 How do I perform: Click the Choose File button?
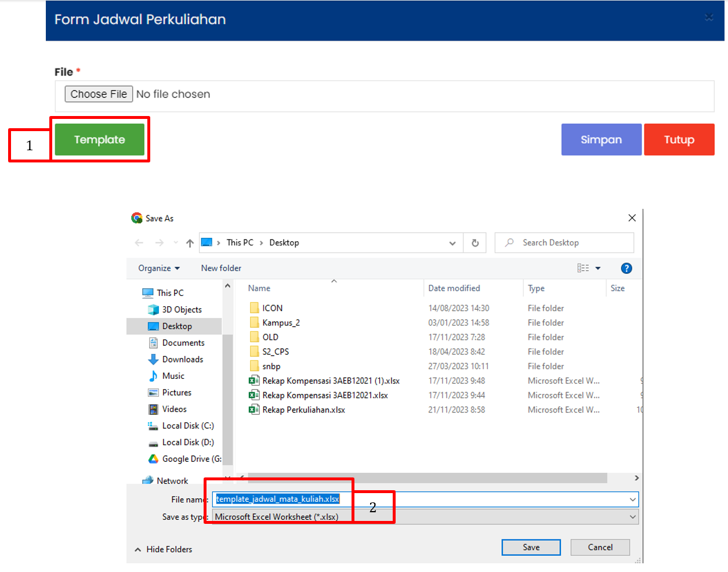pyautogui.click(x=99, y=94)
